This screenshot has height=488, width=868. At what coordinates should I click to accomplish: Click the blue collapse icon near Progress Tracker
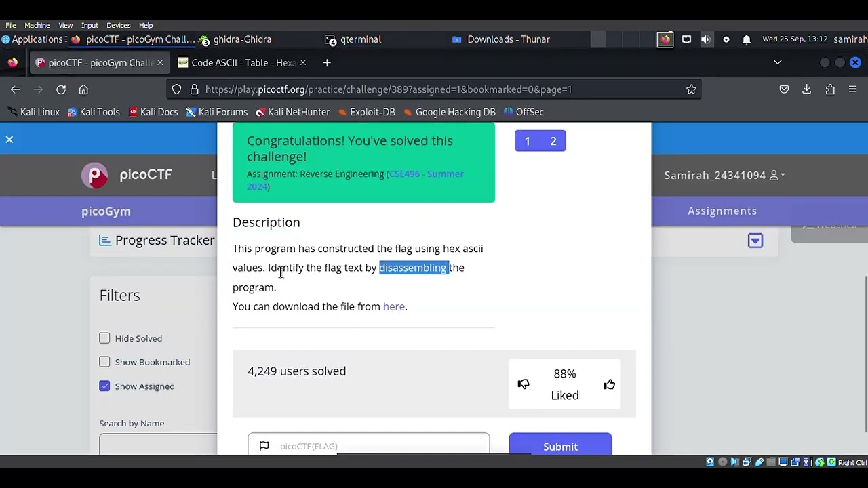(755, 241)
